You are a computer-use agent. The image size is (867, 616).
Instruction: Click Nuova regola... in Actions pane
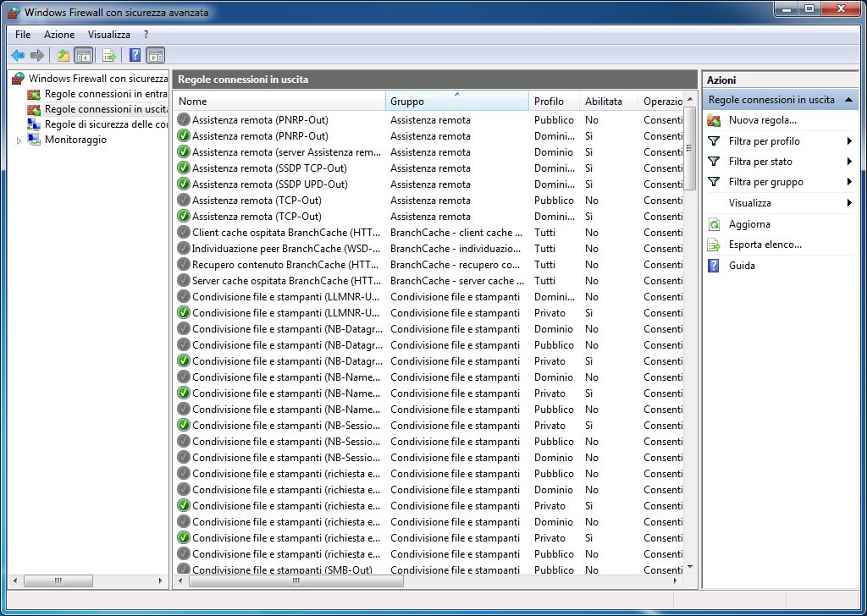click(x=763, y=120)
